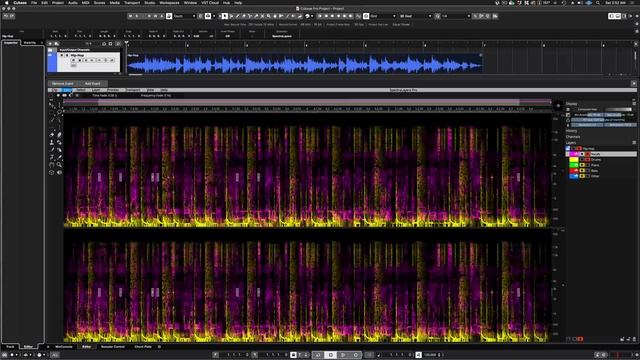The width and height of the screenshot is (640, 360).
Task: Toggle the transport Cycle button
Action: point(318,355)
